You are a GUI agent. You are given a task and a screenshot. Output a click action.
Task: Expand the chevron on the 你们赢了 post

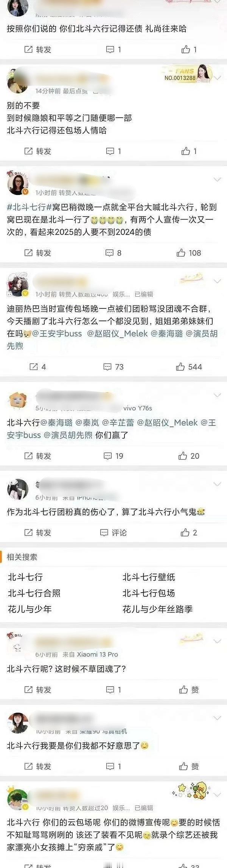point(217,395)
